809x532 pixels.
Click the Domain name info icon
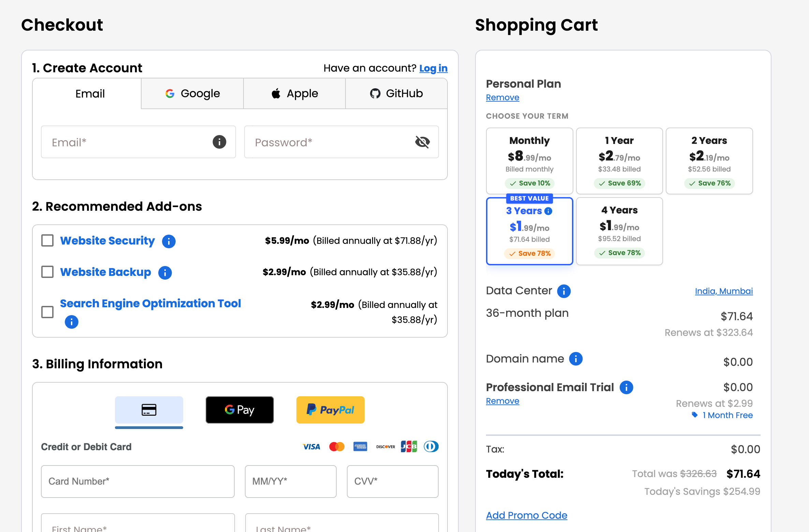[x=576, y=359]
